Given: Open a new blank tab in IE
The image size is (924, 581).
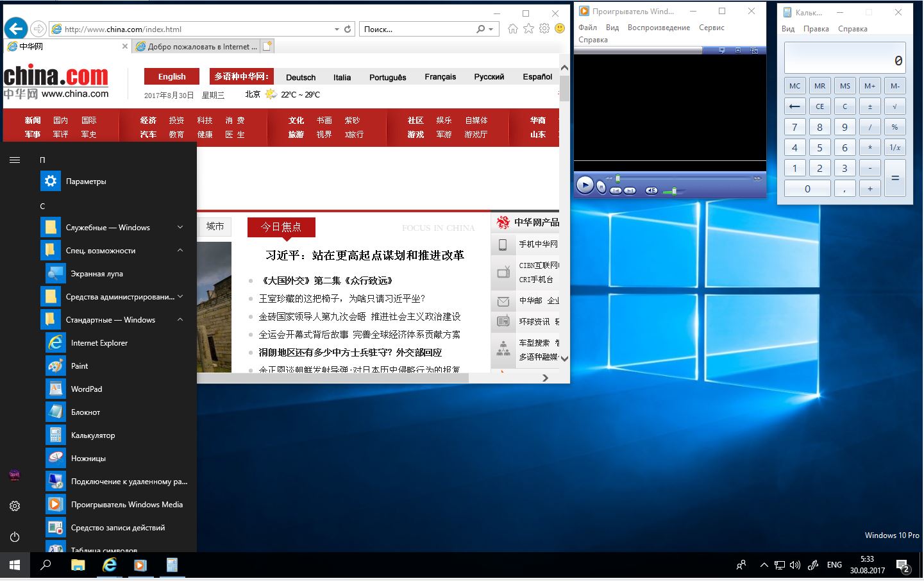Looking at the screenshot, I should pyautogui.click(x=267, y=46).
